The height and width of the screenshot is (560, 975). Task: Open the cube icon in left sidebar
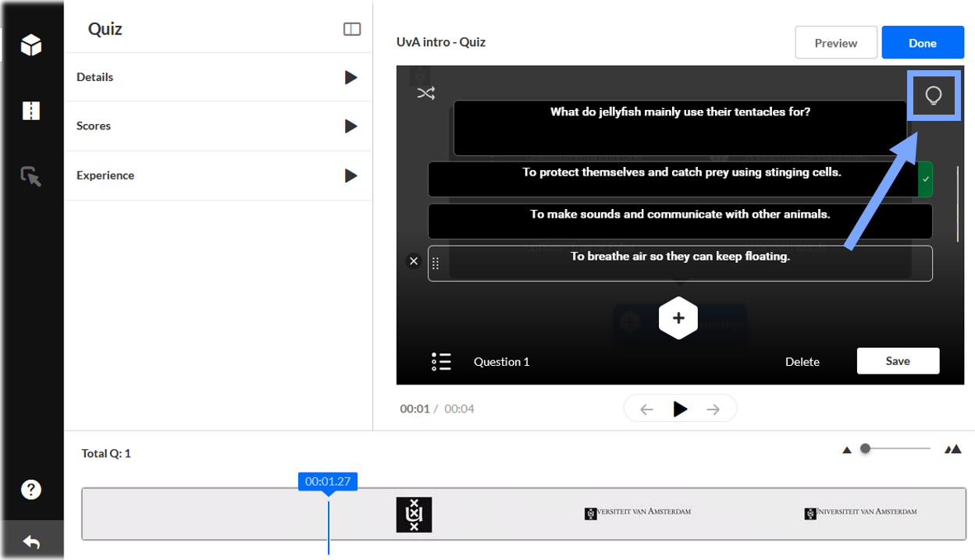tap(31, 44)
